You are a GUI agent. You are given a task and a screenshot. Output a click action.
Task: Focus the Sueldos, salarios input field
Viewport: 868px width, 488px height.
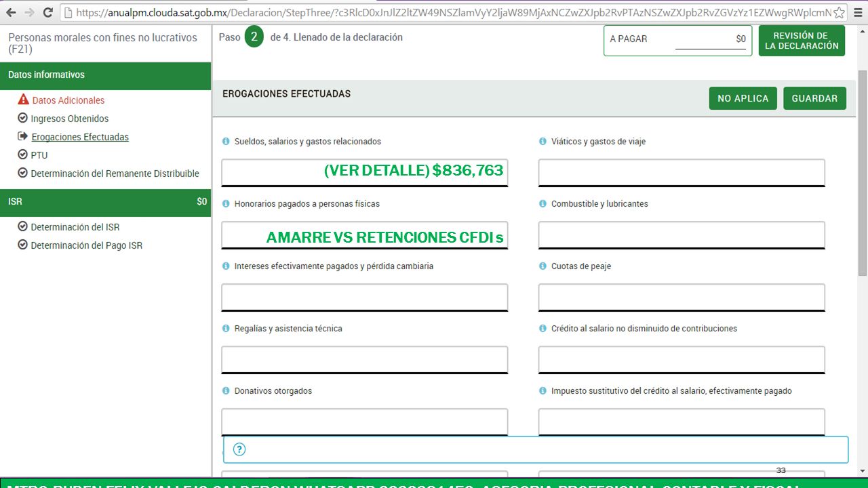(364, 172)
